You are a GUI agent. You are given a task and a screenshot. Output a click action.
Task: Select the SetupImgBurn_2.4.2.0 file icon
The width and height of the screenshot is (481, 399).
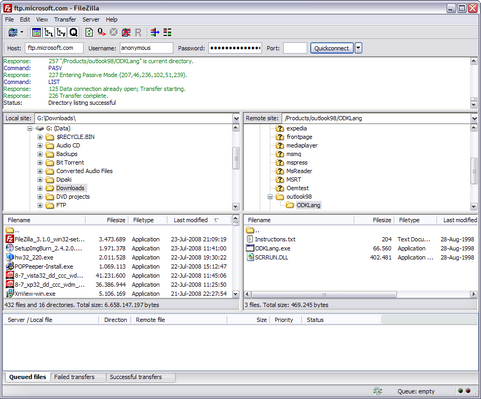point(10,248)
